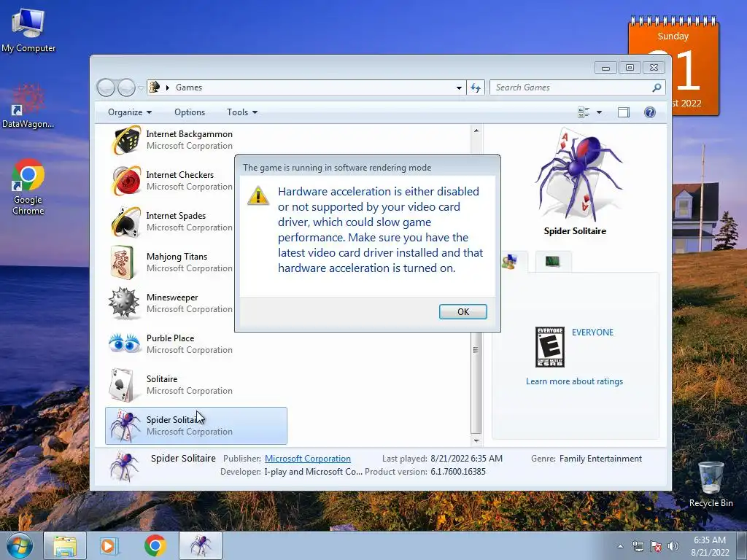Screen dimensions: 747x560
Task: Open the Windows Start menu
Action: point(20,545)
